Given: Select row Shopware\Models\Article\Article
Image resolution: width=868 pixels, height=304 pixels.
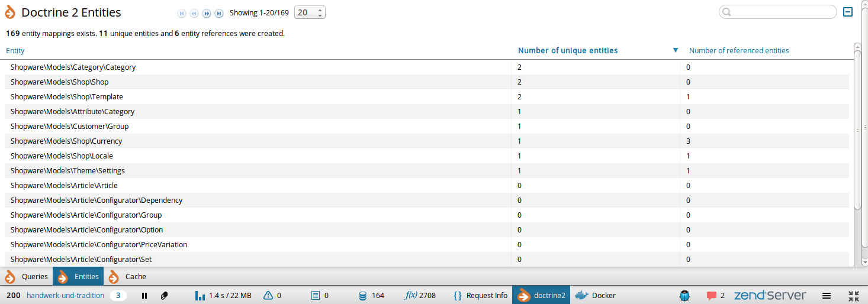Looking at the screenshot, I should [x=427, y=186].
